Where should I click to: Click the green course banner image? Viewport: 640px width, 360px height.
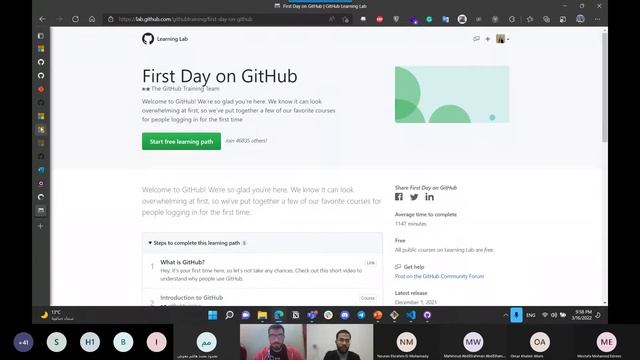coord(452,94)
